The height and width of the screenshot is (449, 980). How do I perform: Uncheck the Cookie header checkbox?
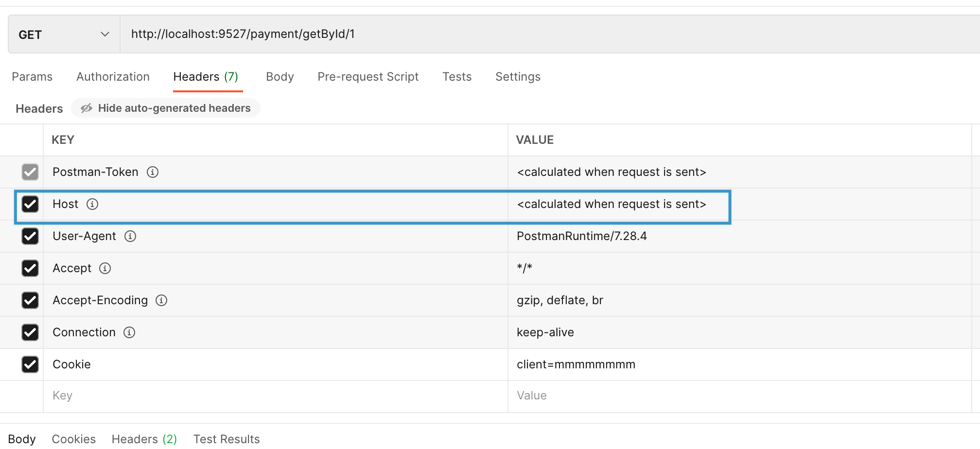tap(30, 364)
